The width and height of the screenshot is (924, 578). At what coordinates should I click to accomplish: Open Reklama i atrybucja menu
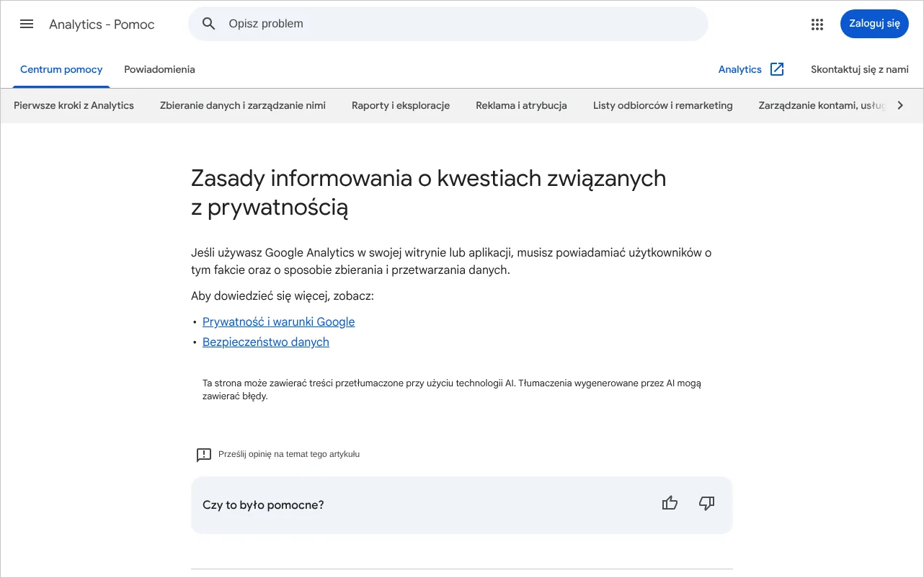point(521,105)
